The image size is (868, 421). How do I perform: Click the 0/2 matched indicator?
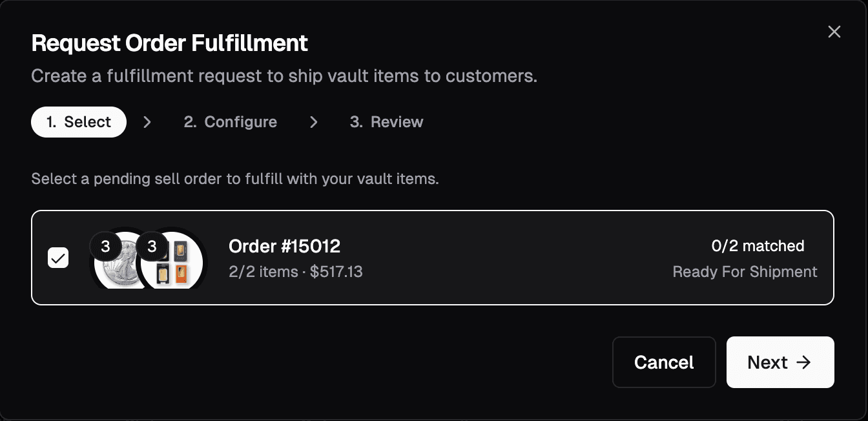click(758, 246)
